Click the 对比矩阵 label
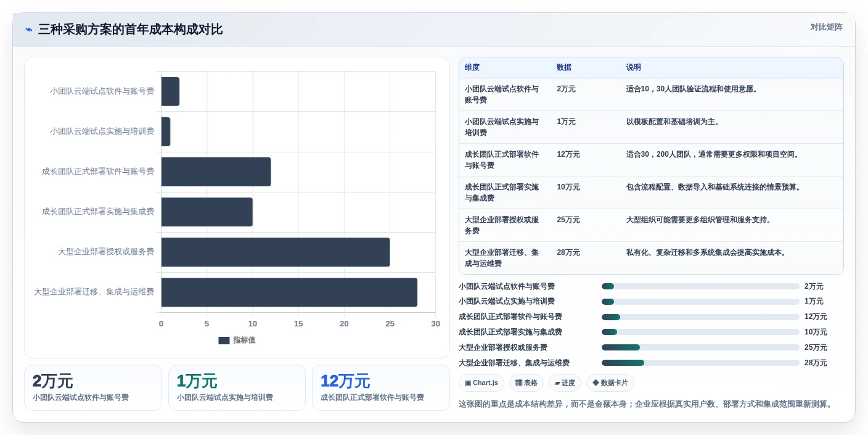This screenshot has width=868, height=435. pos(826,27)
